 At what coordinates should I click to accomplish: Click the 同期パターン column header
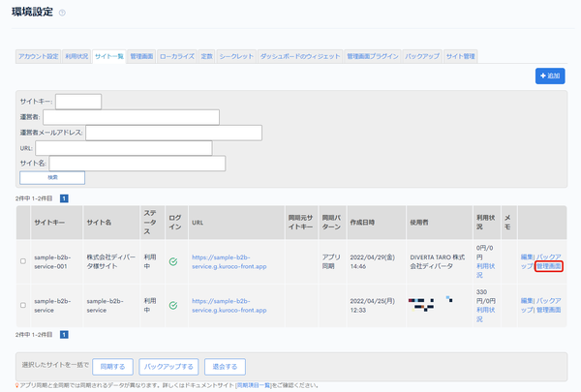(x=331, y=223)
